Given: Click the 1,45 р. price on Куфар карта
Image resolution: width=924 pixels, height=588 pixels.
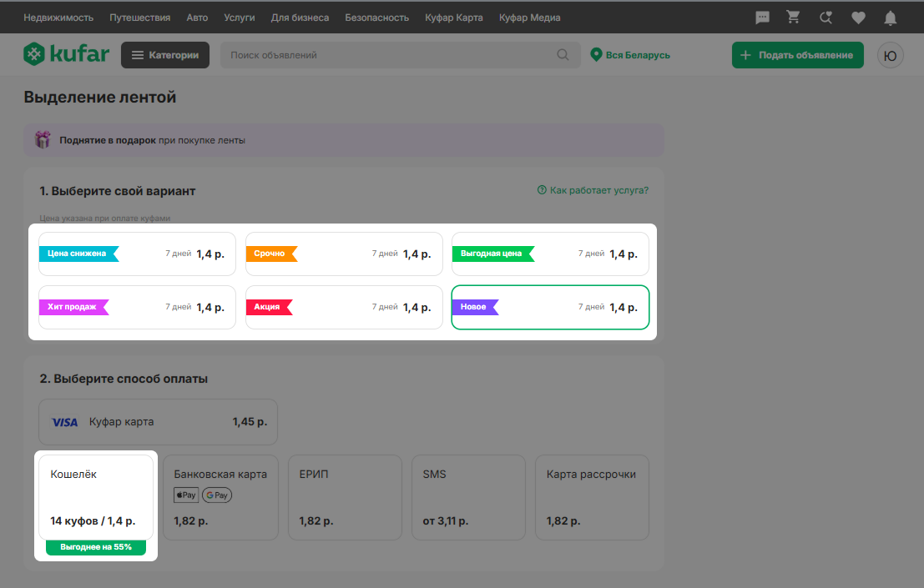Looking at the screenshot, I should click(x=250, y=421).
